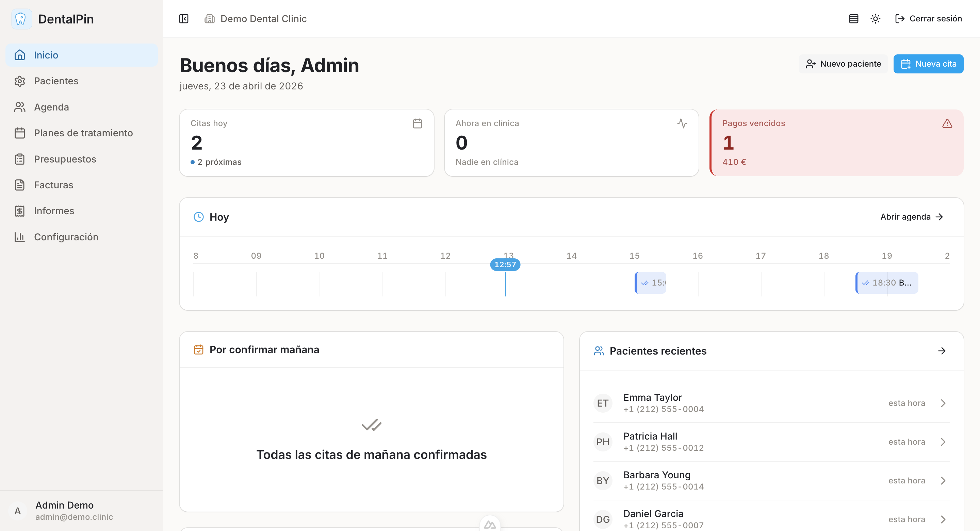The height and width of the screenshot is (531, 980).
Task: Open the Agenda section
Action: 51,107
